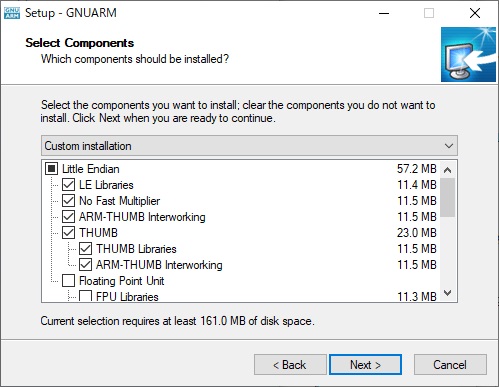499x387 pixels.
Task: Select the Floating Point Unit label
Action: point(122,281)
